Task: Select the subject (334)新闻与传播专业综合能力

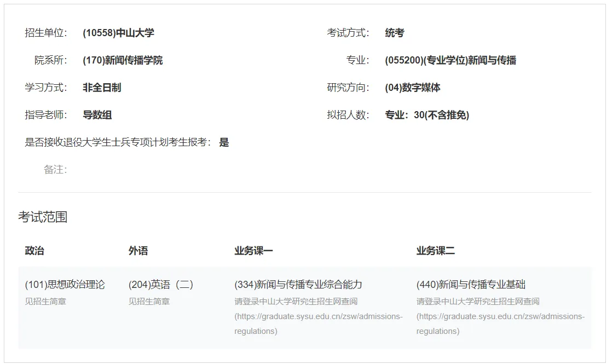Action: (x=298, y=285)
